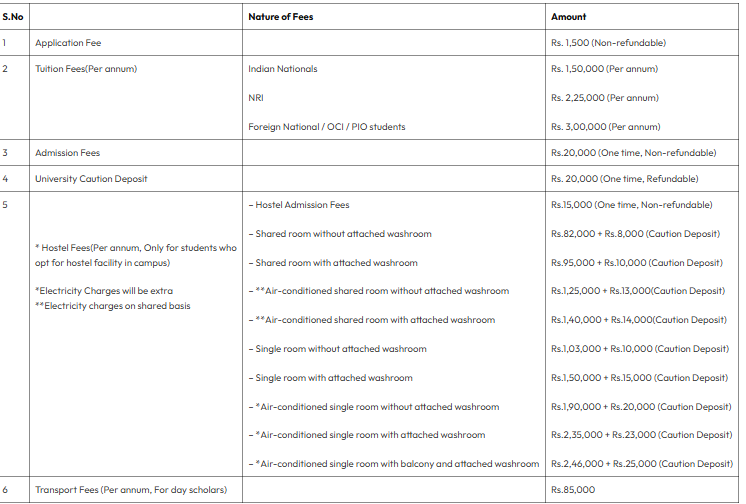Click the 'Admission Fees' row label
This screenshot has width=746, height=504.
(x=68, y=153)
